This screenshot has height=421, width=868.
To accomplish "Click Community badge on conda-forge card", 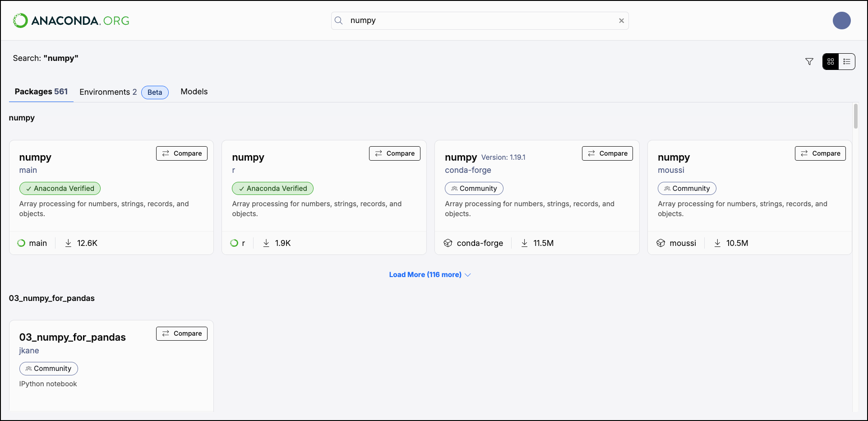I will pos(474,189).
